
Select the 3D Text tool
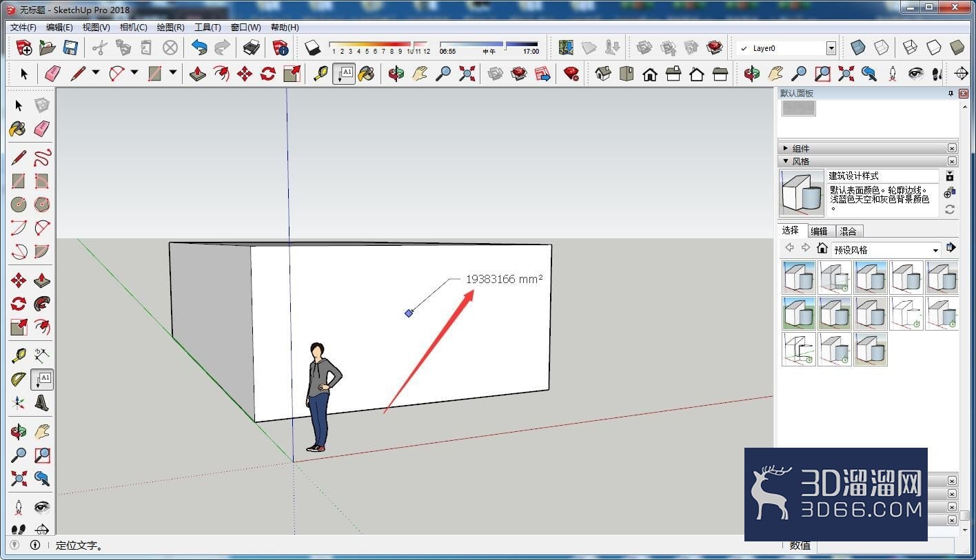click(x=42, y=403)
